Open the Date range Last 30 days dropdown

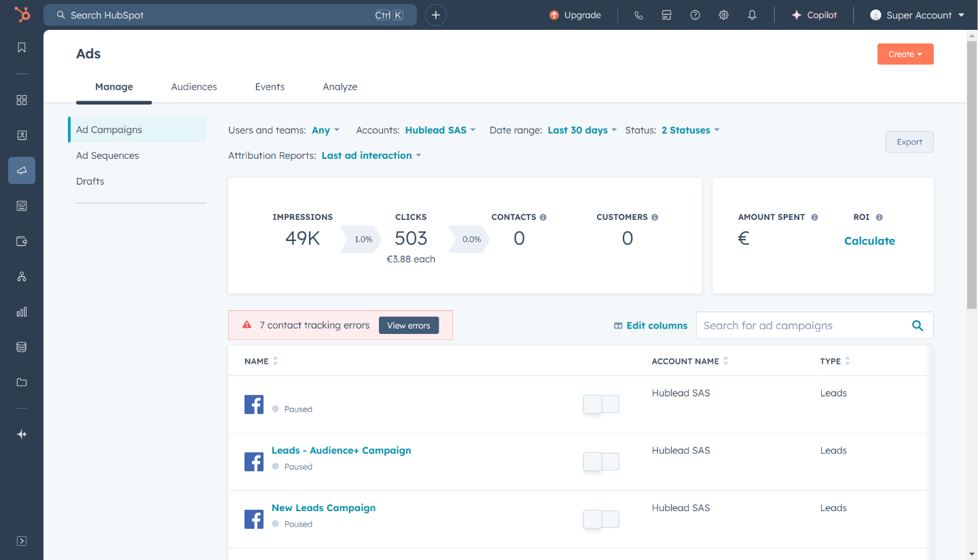tap(581, 130)
